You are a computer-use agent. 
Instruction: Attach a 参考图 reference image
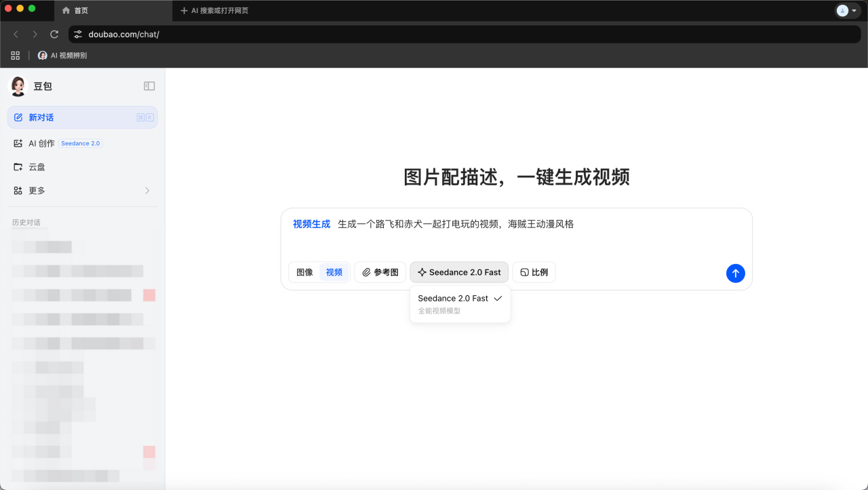tap(380, 272)
